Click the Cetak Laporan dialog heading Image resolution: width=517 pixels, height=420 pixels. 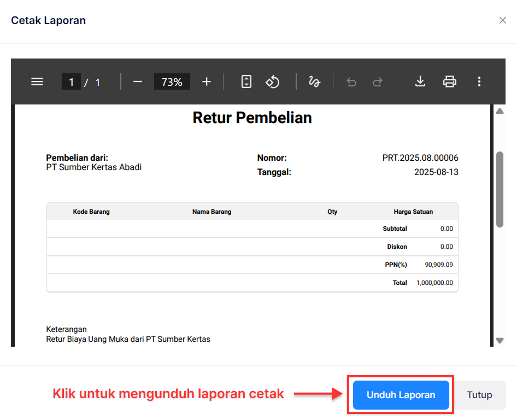point(48,20)
